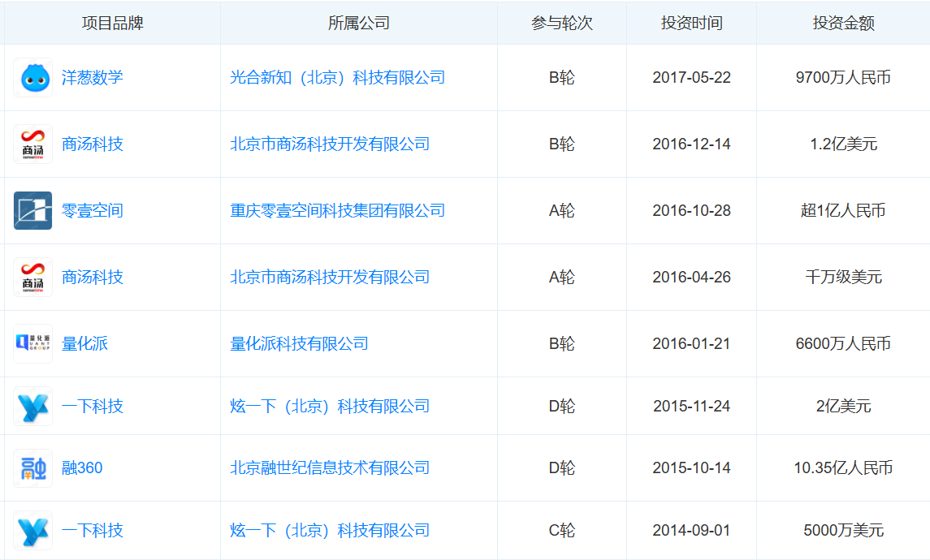Open 一下科技 brand link dated 2014-09-01
930x560 pixels.
tap(93, 530)
